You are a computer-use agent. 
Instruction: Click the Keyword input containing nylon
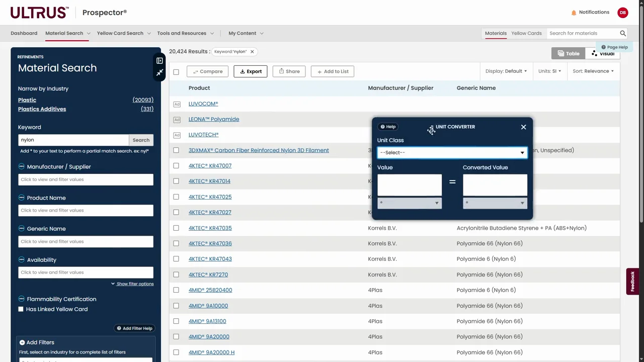point(73,140)
